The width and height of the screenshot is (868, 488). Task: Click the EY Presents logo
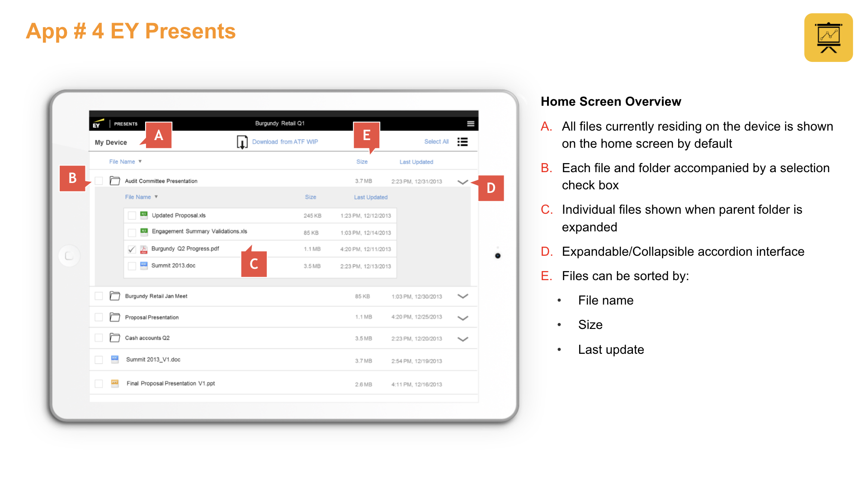click(99, 124)
